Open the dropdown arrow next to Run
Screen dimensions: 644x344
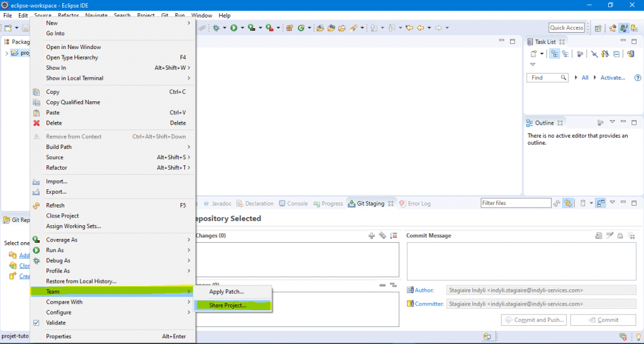point(242,28)
